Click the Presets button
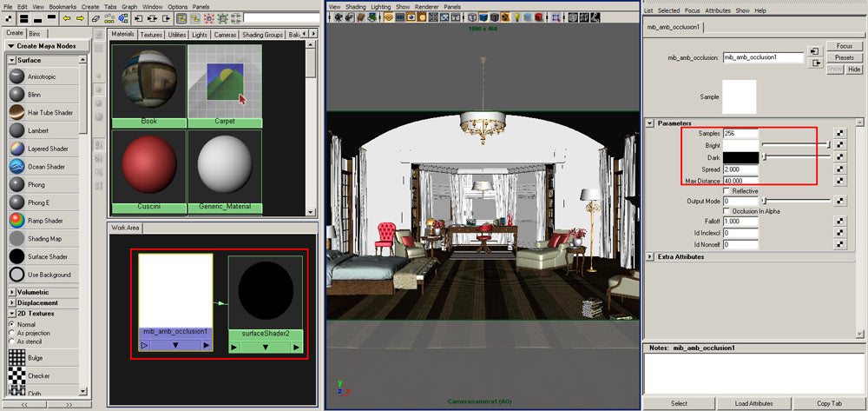This screenshot has width=868, height=411. click(x=845, y=57)
